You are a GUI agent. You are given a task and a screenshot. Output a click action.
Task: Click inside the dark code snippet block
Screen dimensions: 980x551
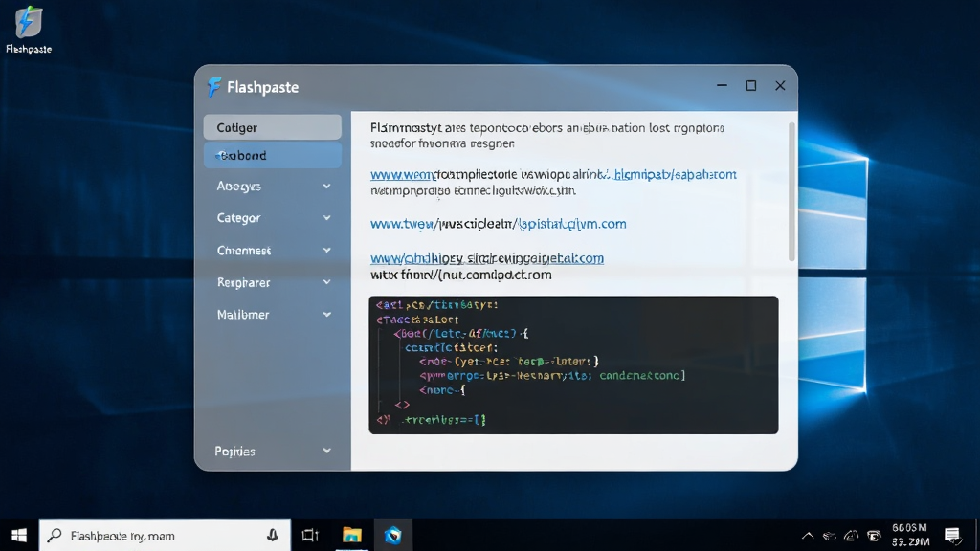[574, 365]
